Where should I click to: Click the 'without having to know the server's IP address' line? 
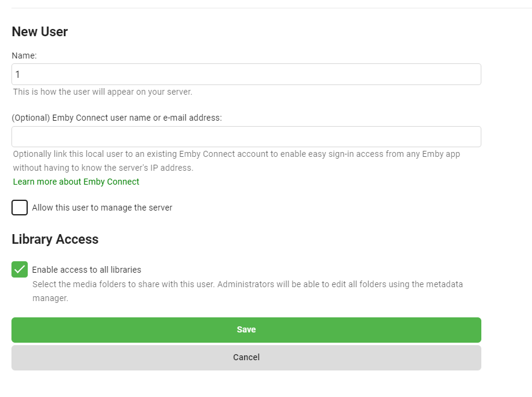pos(103,168)
